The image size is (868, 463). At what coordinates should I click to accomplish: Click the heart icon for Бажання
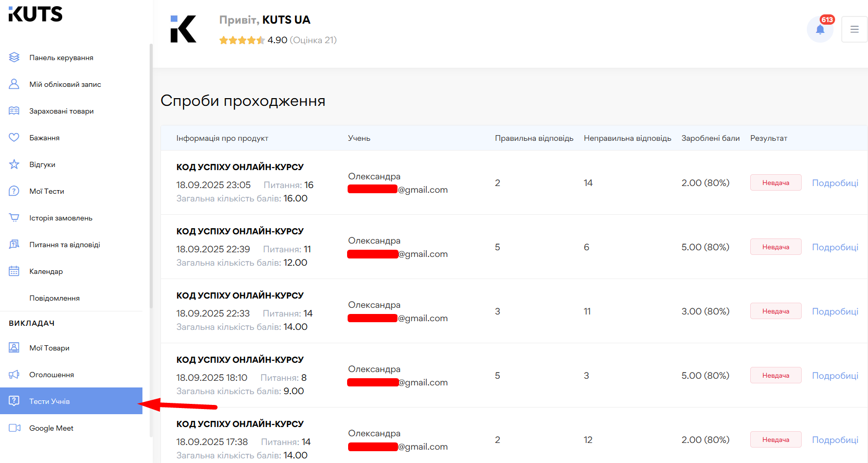(x=14, y=137)
